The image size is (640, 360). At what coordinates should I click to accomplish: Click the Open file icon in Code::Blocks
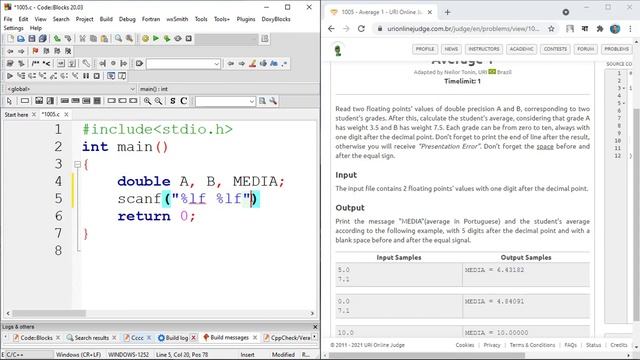tap(21, 39)
